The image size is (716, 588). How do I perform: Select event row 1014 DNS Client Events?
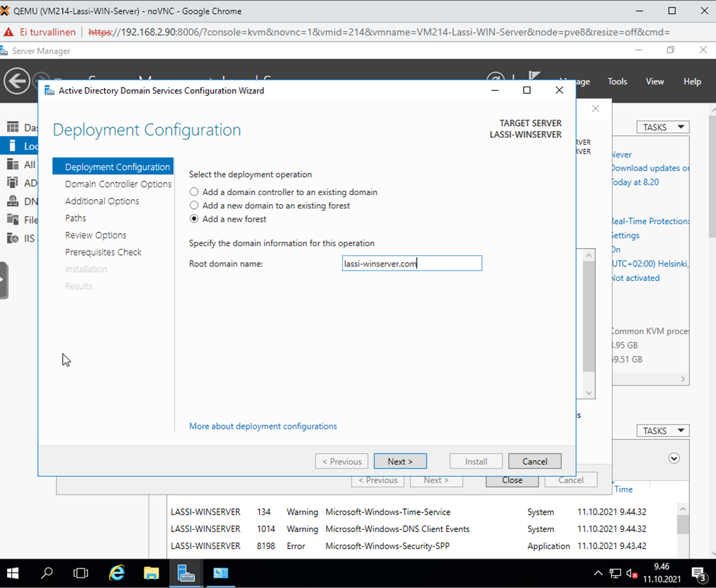420,529
